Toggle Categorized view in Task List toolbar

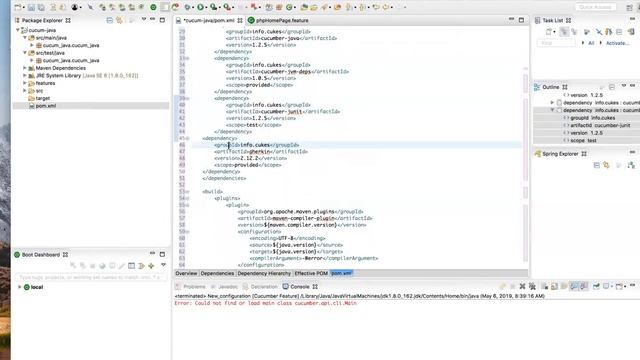click(564, 32)
